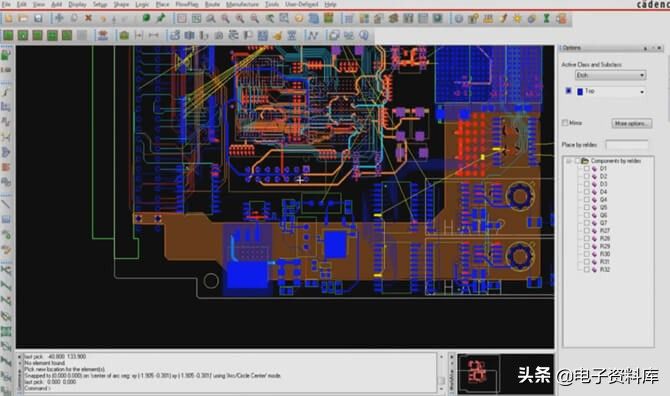
Task: Open the Display menu
Action: tap(77, 4)
